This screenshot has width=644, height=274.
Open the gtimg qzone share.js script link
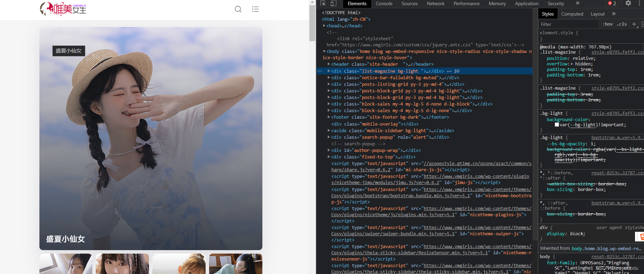click(x=431, y=166)
